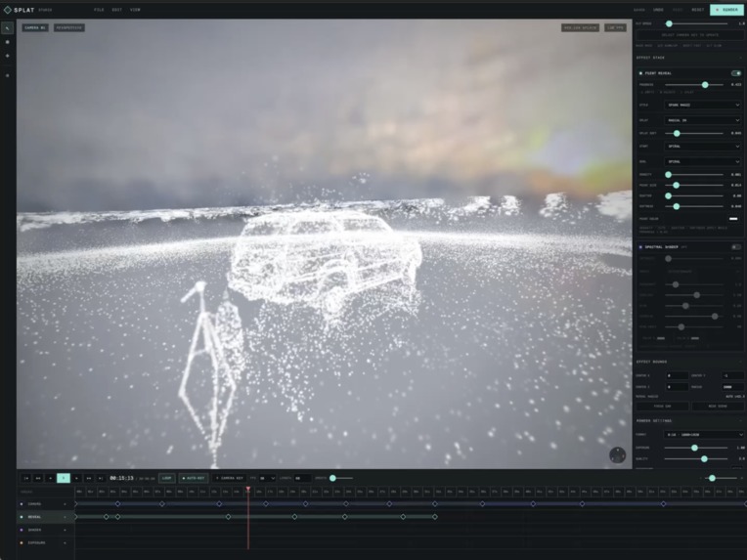Add keyframe on Reveal track plus icon
The image size is (747, 560).
65,517
